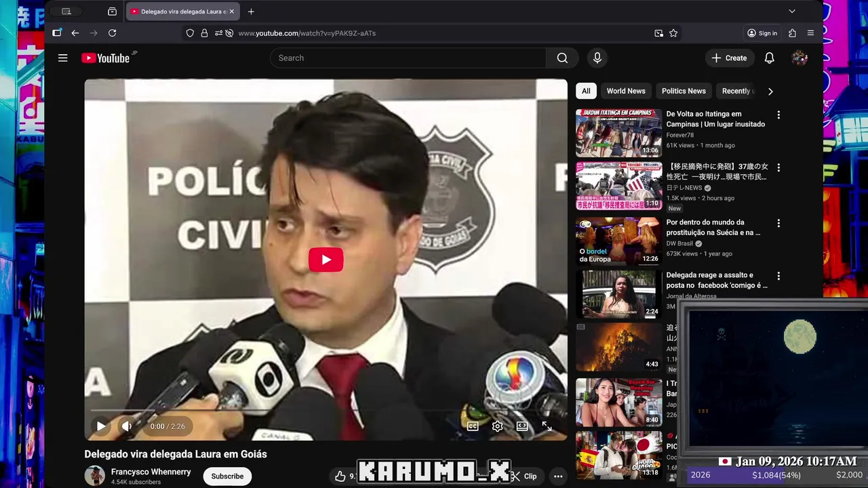This screenshot has height=488, width=868.
Task: Focus the YouTube Search input field
Action: coord(408,58)
